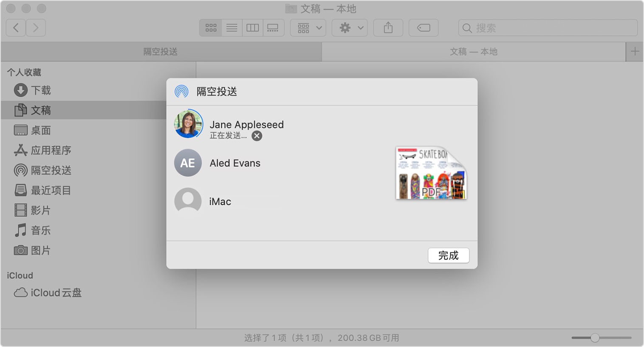Image resolution: width=644 pixels, height=347 pixels.
Task: Open the Share button in the toolbar
Action: pos(387,27)
